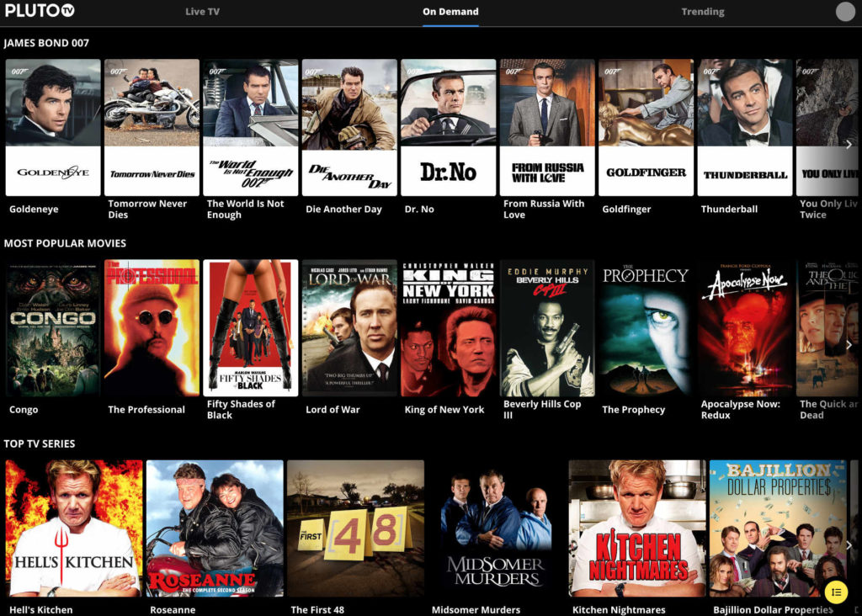Image resolution: width=862 pixels, height=616 pixels.
Task: Click the Pluto TV logo
Action: (x=40, y=11)
